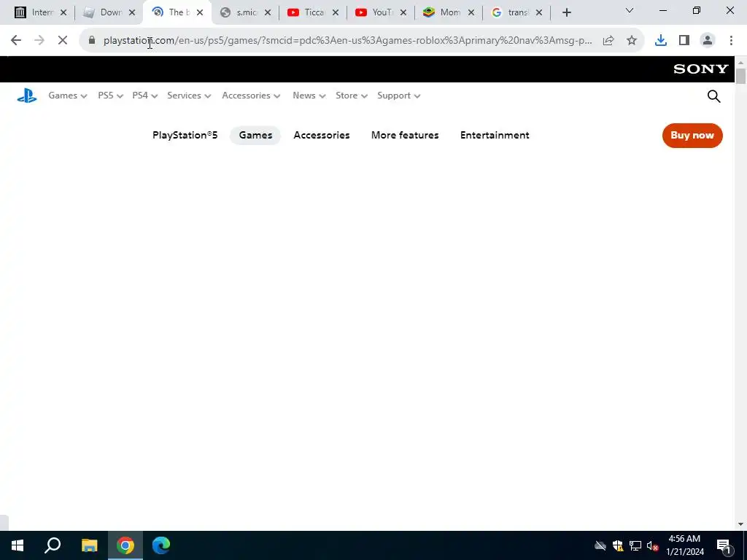
Task: Open the notification center icon
Action: [724, 545]
